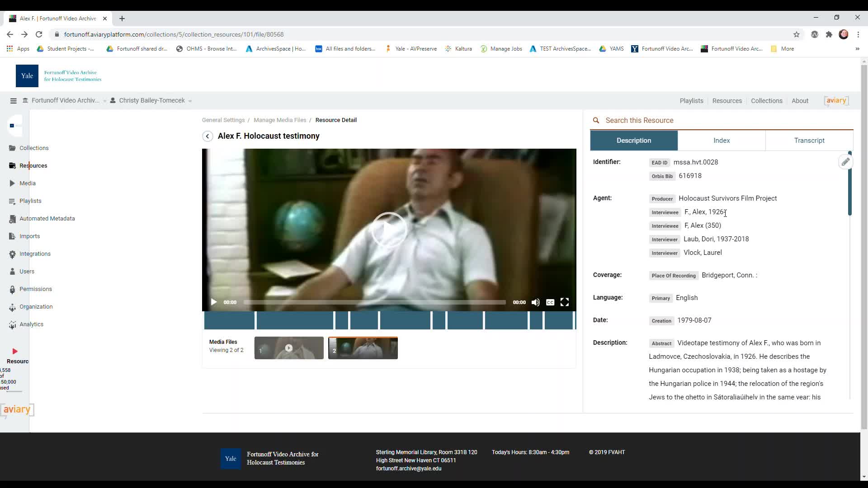The width and height of the screenshot is (868, 488).
Task: Play the video from control bar
Action: coord(214,302)
